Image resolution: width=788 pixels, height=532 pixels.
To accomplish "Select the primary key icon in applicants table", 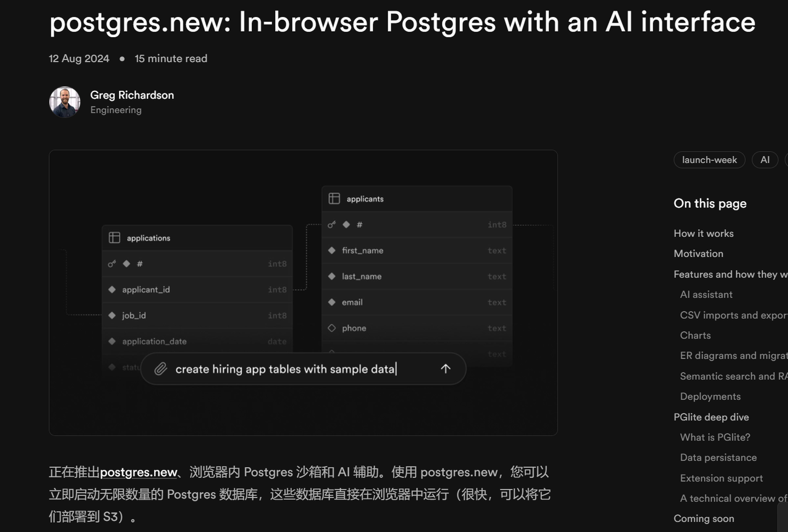I will point(331,224).
